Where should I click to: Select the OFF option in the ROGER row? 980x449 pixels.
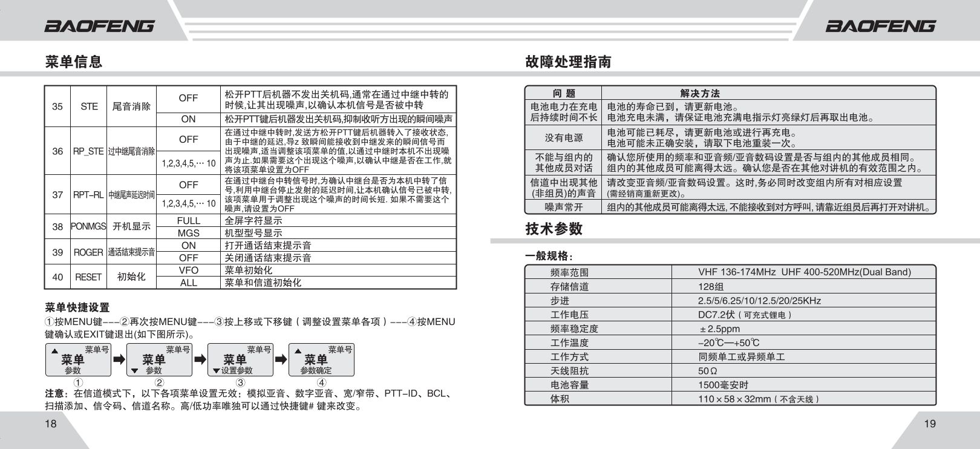click(x=188, y=258)
